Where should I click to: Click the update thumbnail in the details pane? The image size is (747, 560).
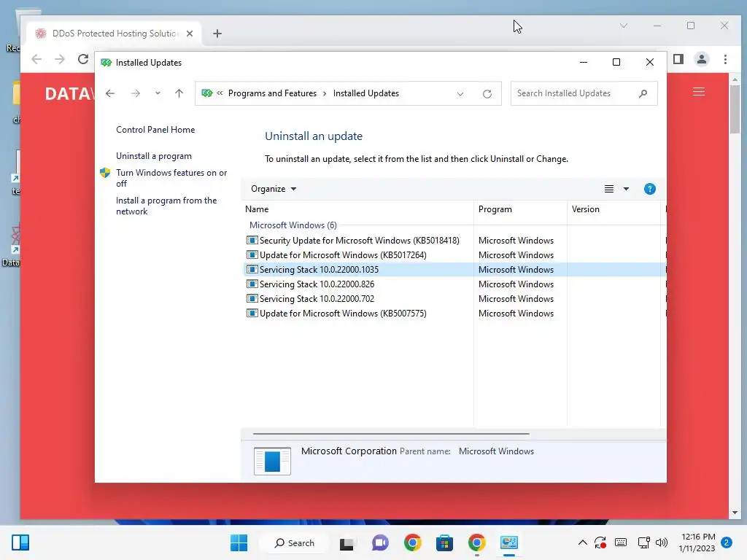tap(272, 461)
